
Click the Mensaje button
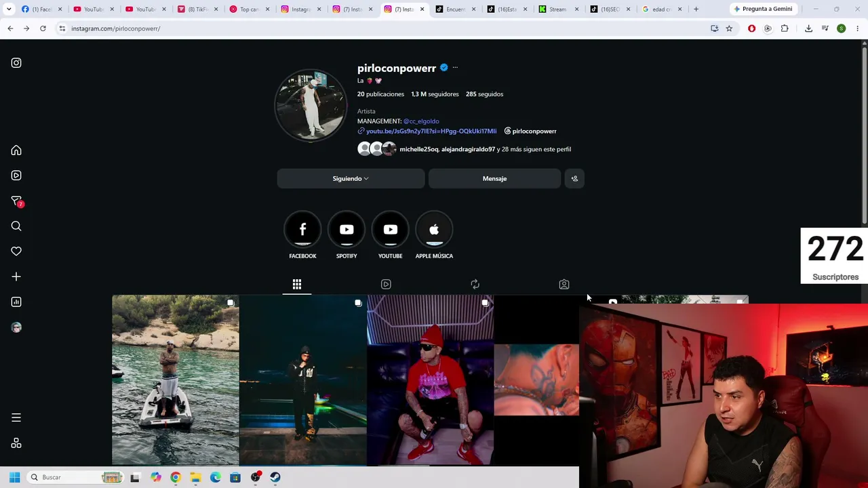494,178
